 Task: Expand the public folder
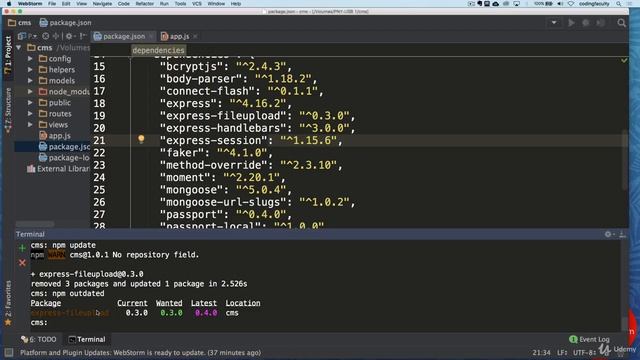tap(30, 103)
